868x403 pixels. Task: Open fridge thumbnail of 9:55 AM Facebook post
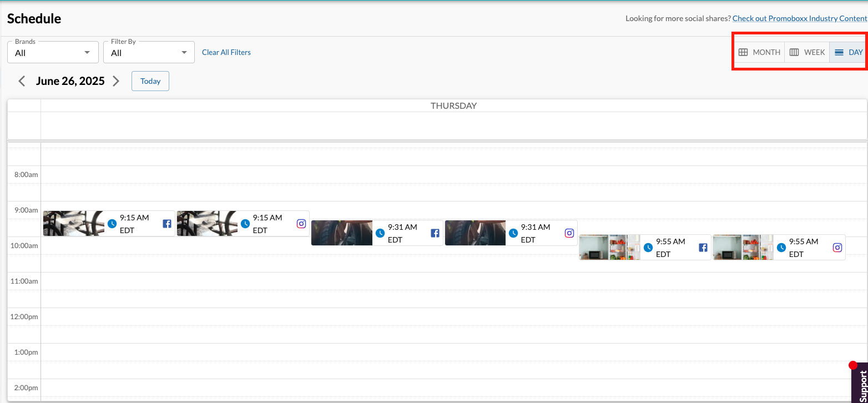(x=610, y=248)
